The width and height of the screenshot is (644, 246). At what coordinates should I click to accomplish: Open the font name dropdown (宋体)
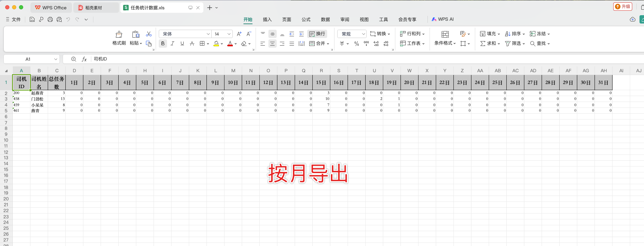[208, 34]
